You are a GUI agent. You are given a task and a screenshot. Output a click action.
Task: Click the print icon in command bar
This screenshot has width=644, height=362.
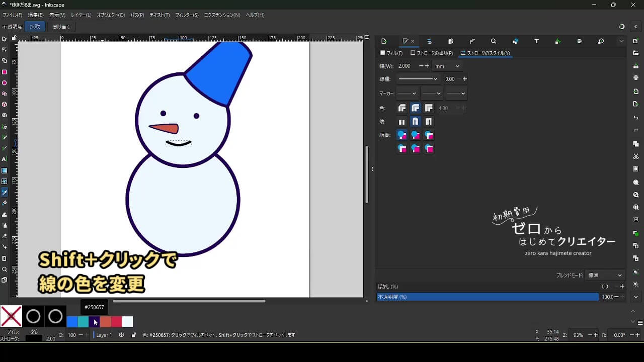pos(636,78)
